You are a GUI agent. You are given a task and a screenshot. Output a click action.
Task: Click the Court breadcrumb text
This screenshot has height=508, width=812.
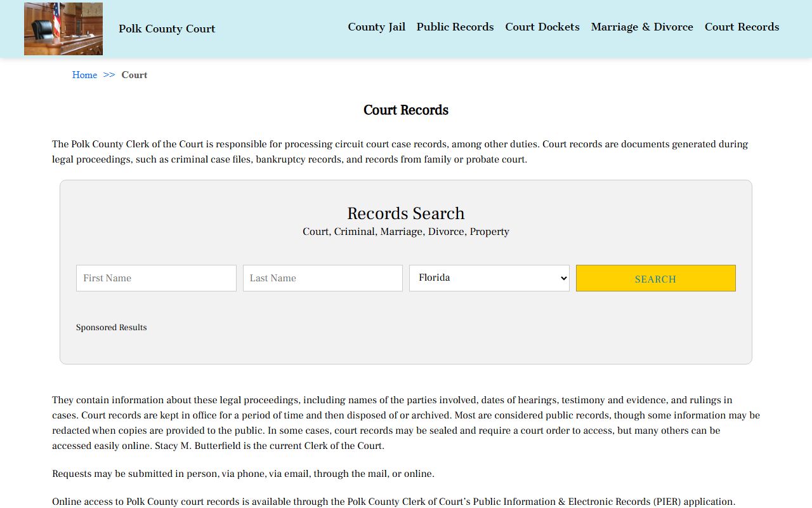coord(134,75)
